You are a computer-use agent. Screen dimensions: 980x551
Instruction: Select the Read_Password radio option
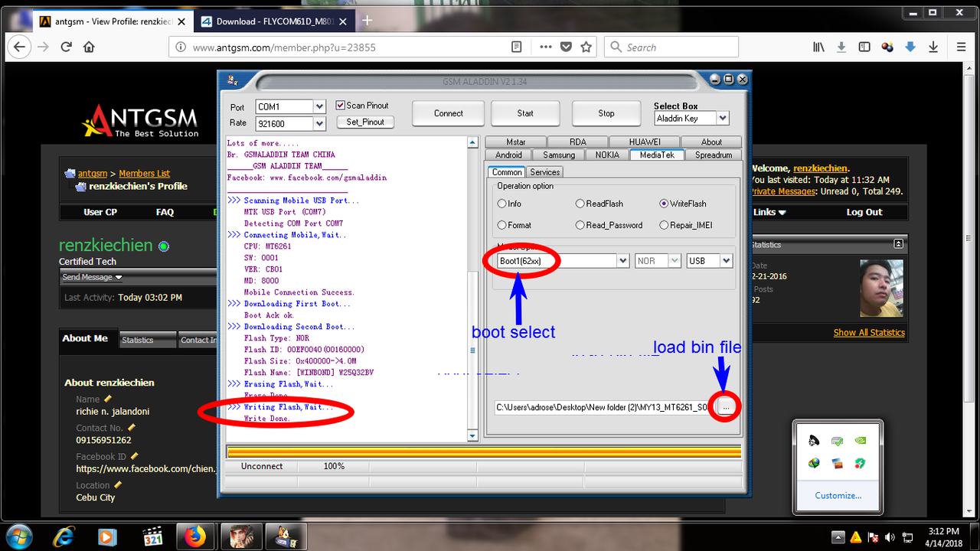click(x=580, y=225)
